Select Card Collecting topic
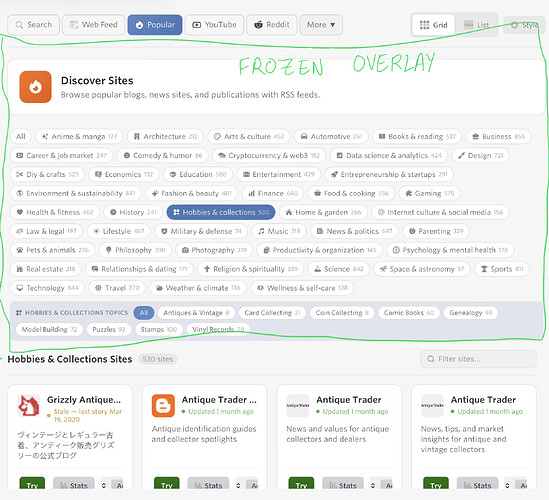Screen dimensions: 549x500 [272, 313]
